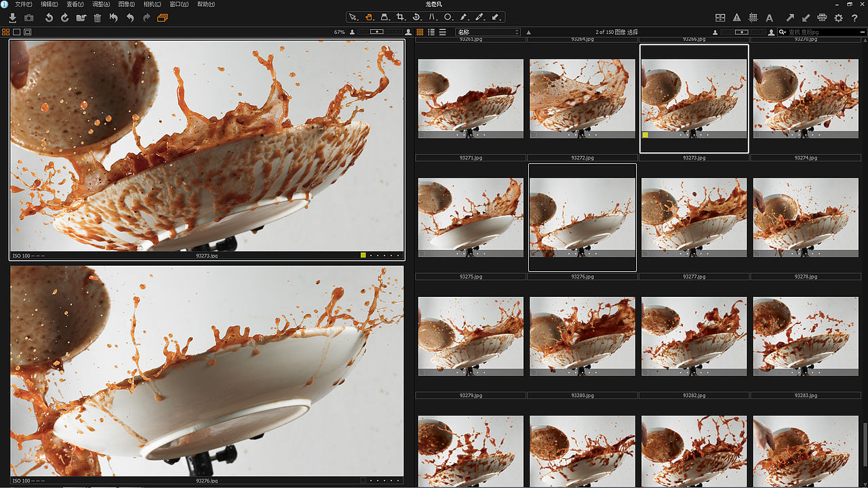Click the orange stacked-frames variants icon
868x488 pixels.
tap(163, 18)
